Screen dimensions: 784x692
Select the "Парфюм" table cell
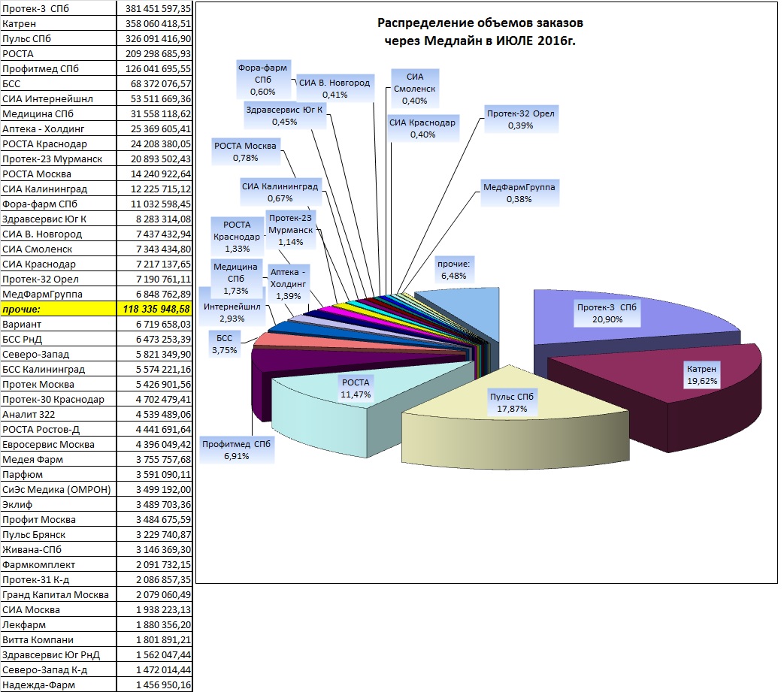tap(59, 474)
